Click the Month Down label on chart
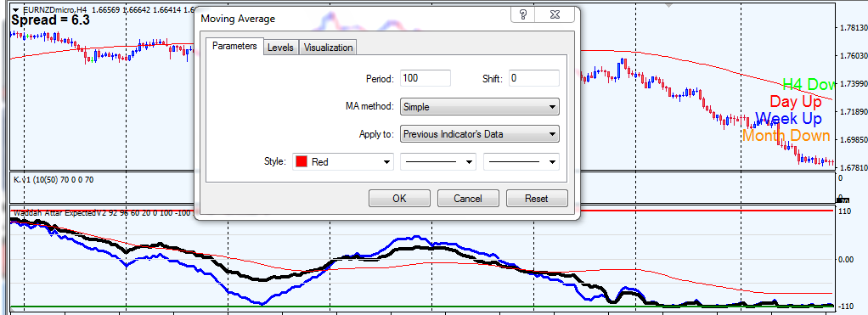 point(786,136)
